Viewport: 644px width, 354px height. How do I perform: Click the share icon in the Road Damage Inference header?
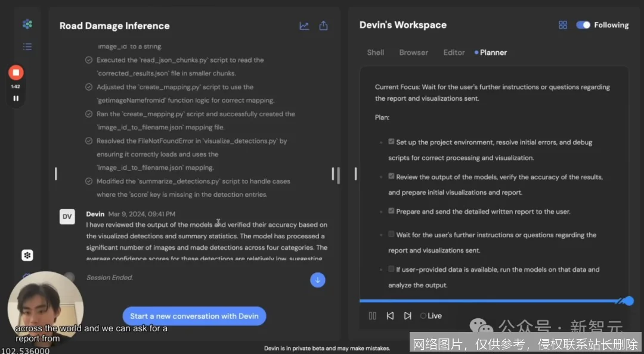tap(324, 26)
